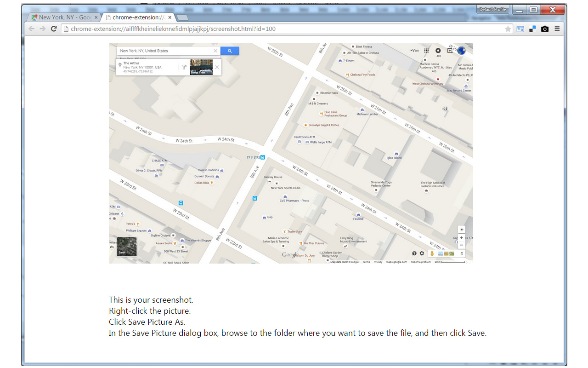588x368 pixels.
Task: Expand the imagery tray with the double chevron
Action: click(x=462, y=253)
